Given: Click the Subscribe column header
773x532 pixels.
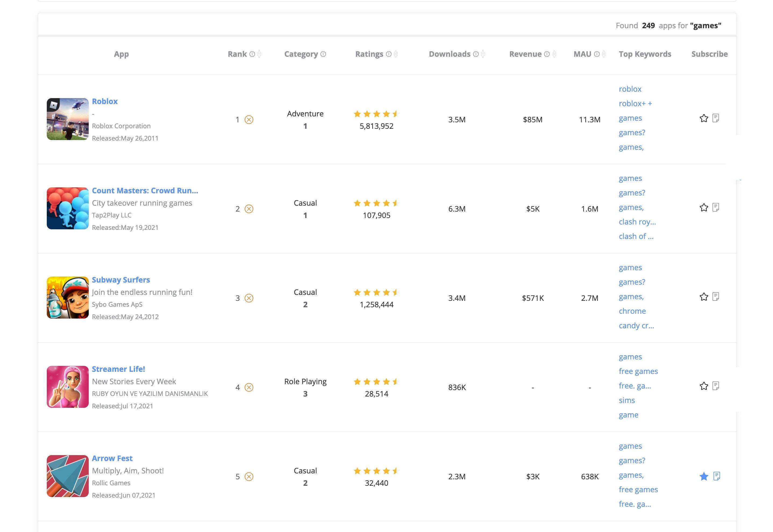Looking at the screenshot, I should [x=709, y=54].
